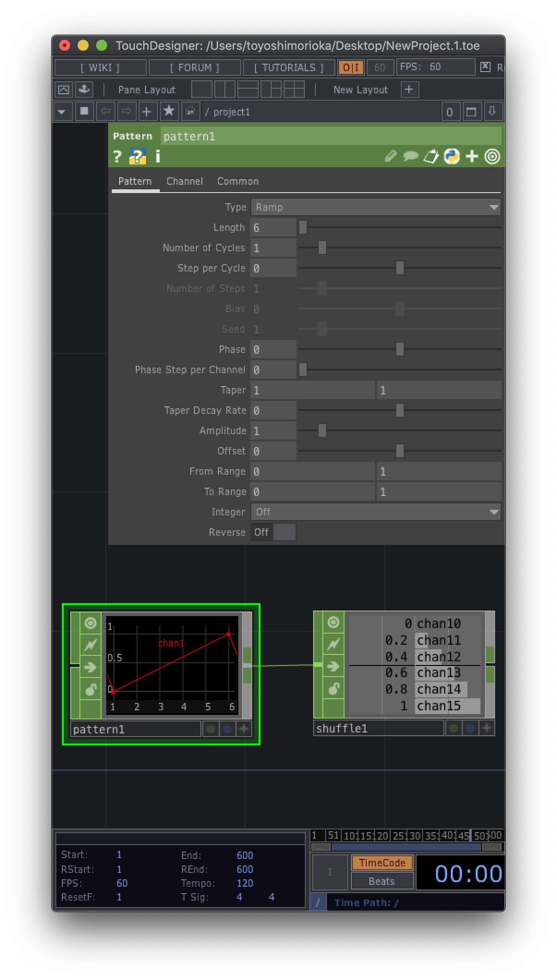Click the End value 600
This screenshot has height=980, width=557.
[x=245, y=855]
